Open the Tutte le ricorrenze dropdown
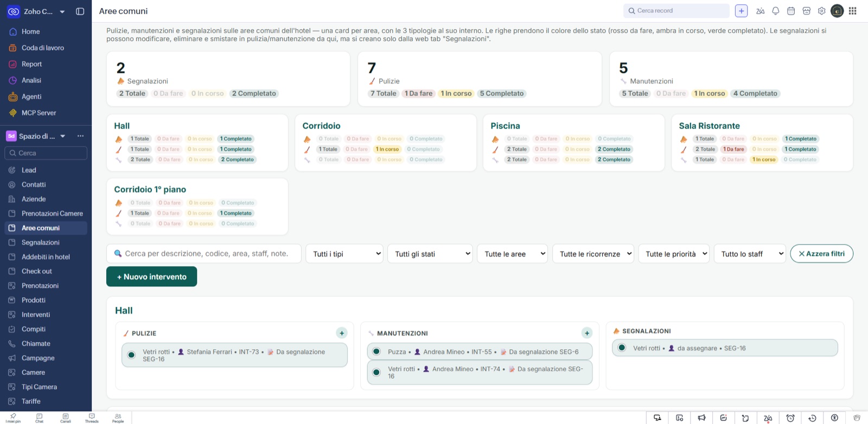 point(593,254)
